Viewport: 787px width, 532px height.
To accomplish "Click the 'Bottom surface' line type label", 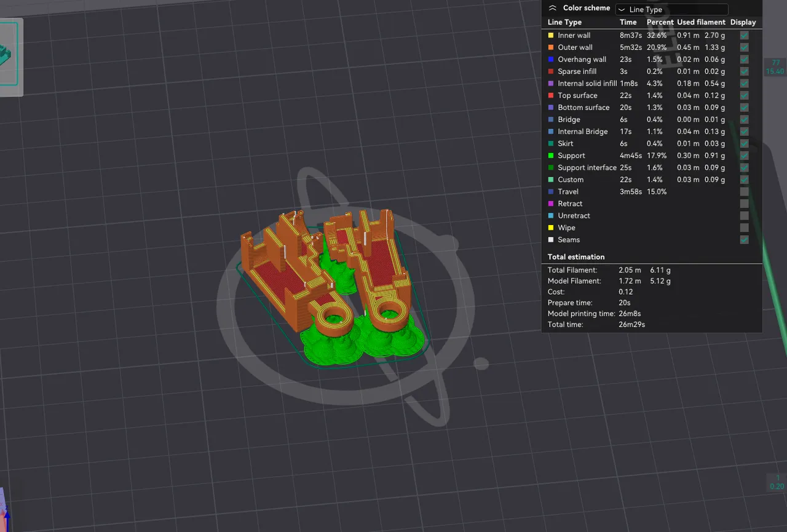I will 583,108.
